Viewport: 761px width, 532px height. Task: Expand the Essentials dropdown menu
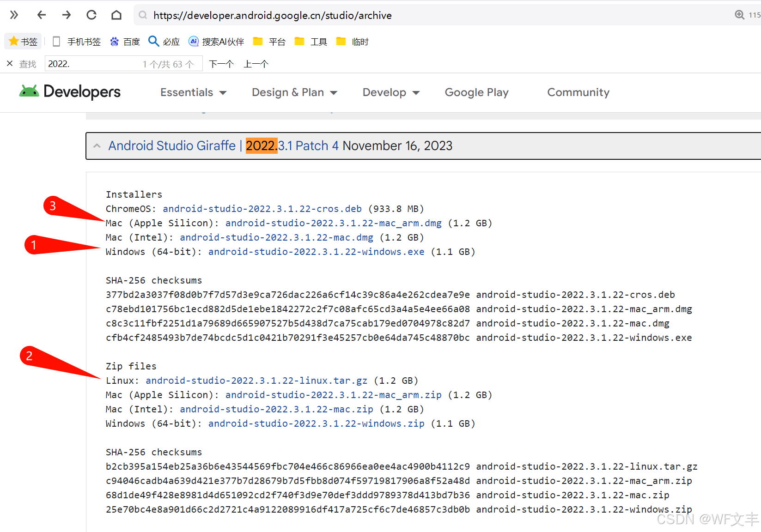pos(193,92)
